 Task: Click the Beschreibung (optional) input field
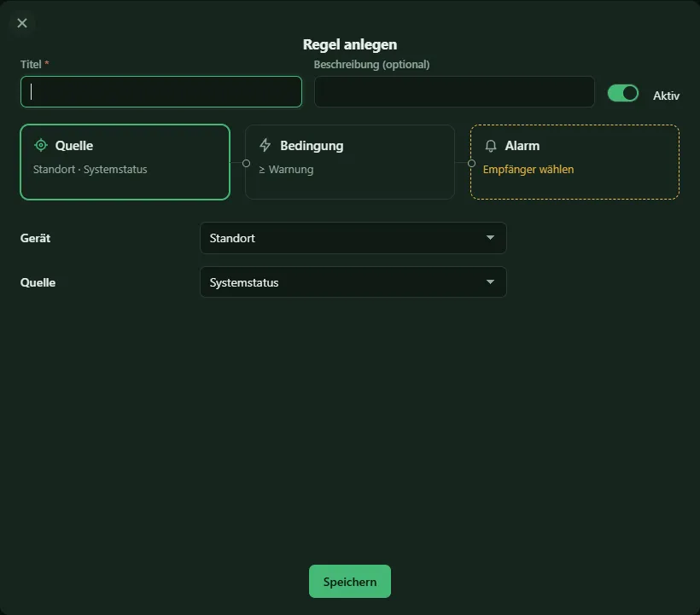(454, 91)
